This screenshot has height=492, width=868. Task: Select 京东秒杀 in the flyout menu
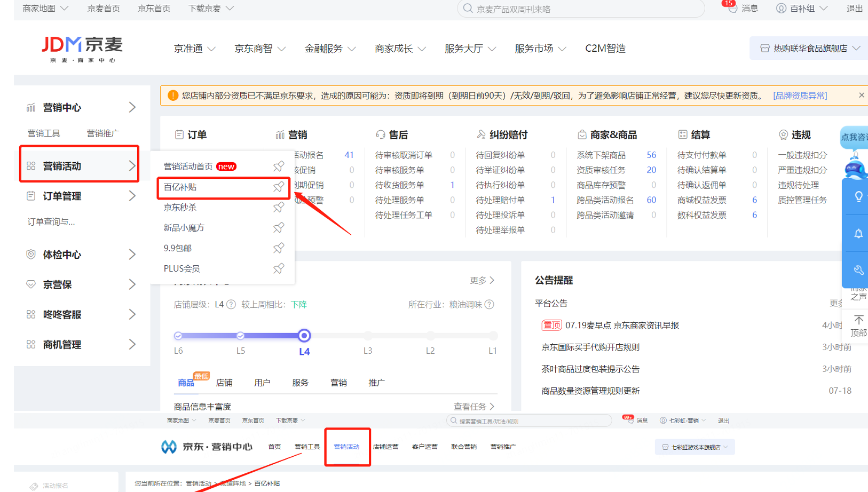180,208
